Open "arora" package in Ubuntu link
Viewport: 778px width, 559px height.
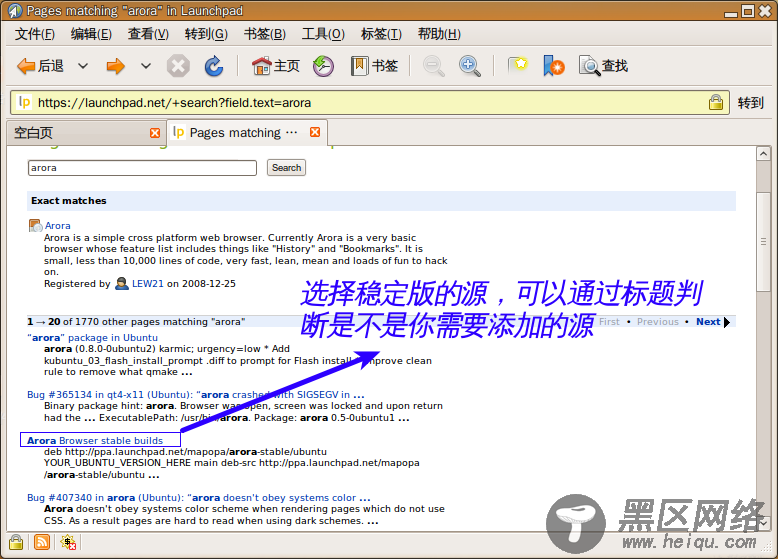point(92,337)
